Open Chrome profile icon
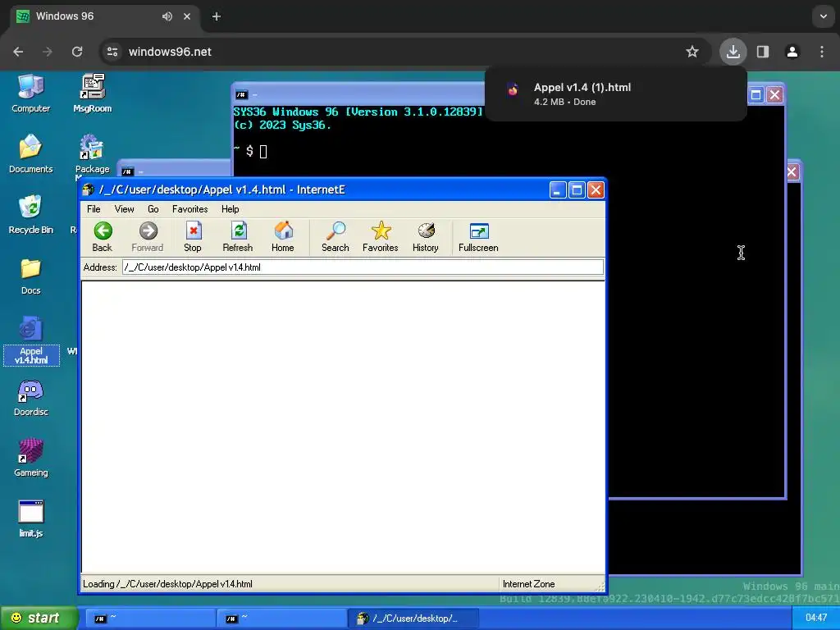Screen dimensions: 840x630 (792, 52)
